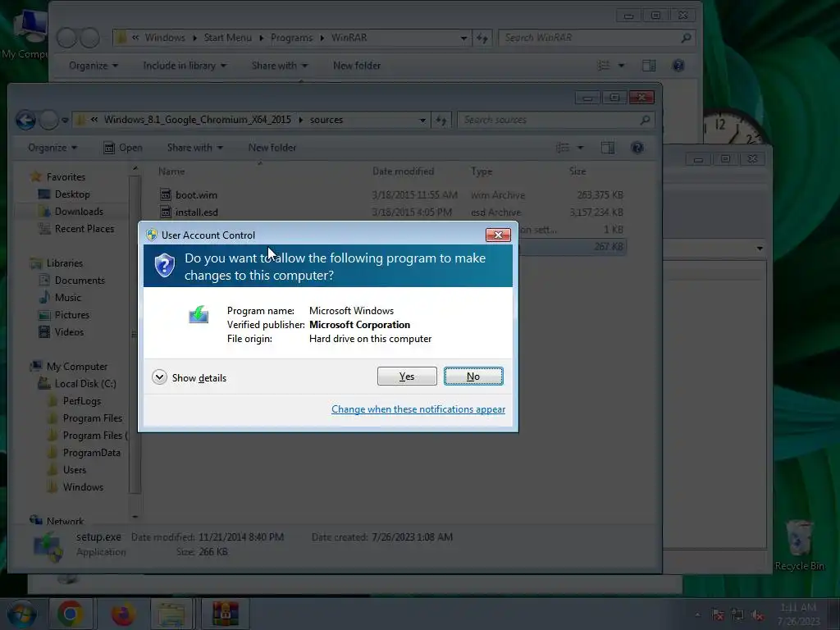Open the Windows Start button
840x630 pixels.
(x=20, y=614)
